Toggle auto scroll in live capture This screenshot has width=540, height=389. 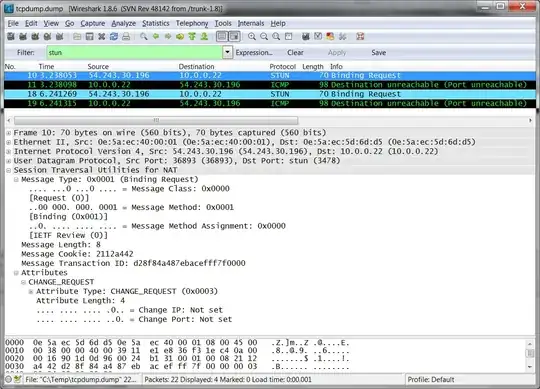(235, 36)
